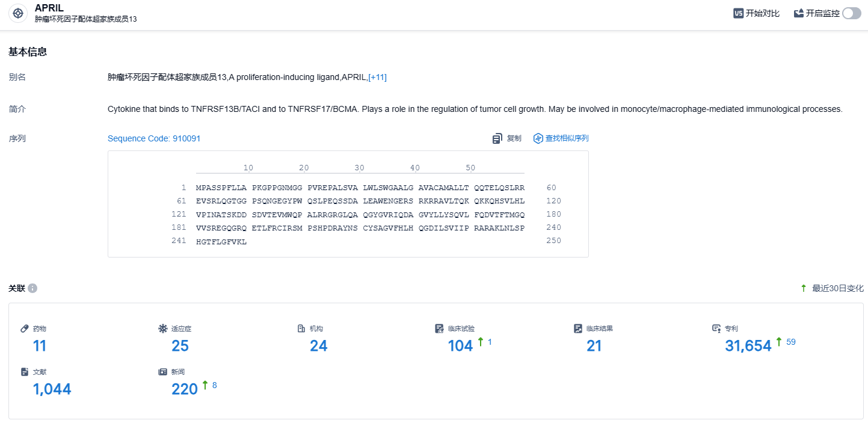Click the 查找相似序列 hexagon icon
The width and height of the screenshot is (868, 423).
[538, 138]
